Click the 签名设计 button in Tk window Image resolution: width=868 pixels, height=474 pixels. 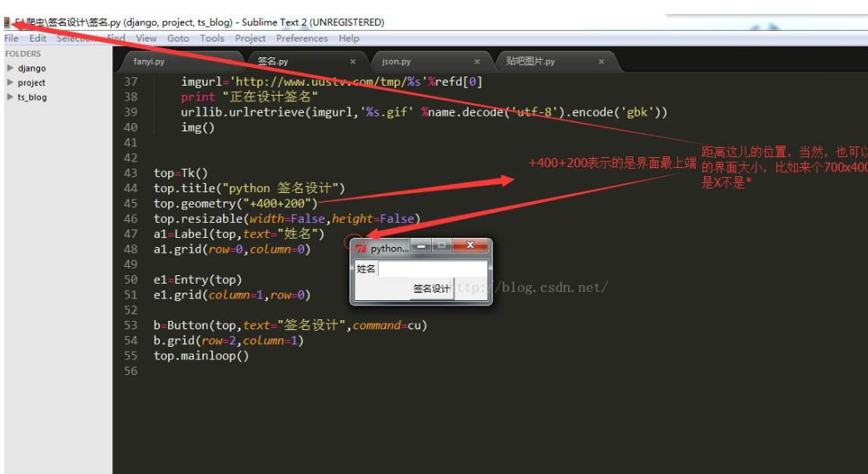(x=432, y=289)
